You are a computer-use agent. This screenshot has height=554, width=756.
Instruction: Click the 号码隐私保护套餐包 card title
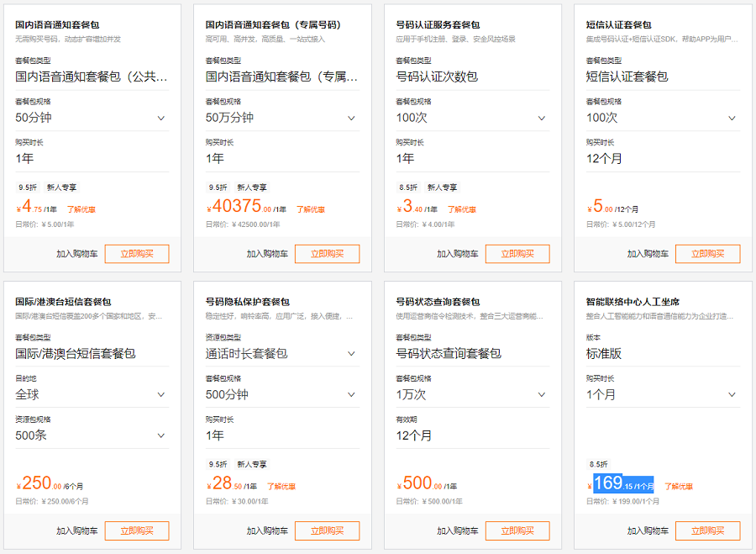pos(247,302)
